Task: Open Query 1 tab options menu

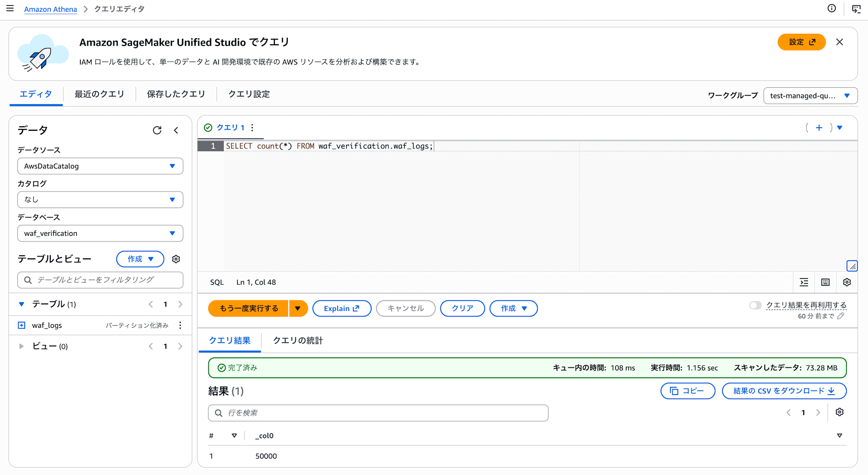Action: pyautogui.click(x=252, y=128)
